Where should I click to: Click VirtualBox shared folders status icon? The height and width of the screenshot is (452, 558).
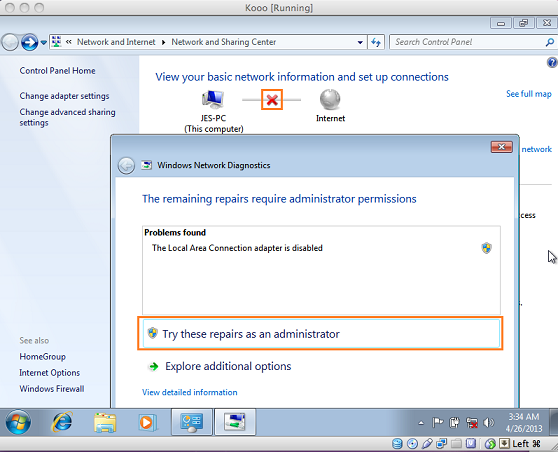pos(456,444)
